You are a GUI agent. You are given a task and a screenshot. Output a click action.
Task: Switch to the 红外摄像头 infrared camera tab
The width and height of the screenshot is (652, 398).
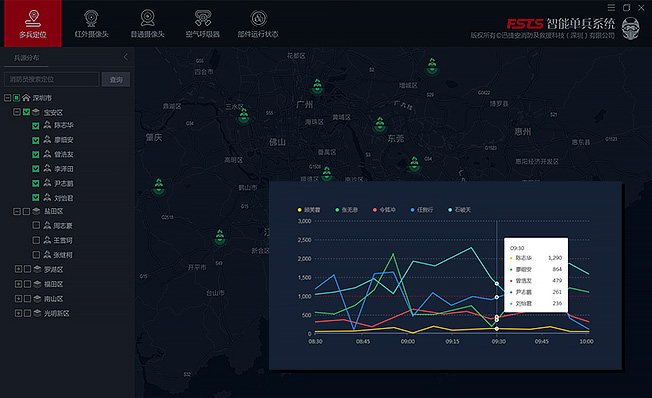point(91,24)
